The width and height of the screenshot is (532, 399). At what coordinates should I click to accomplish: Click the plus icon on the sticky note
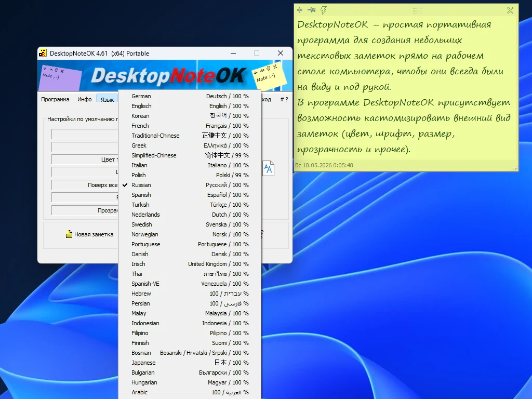(x=299, y=10)
